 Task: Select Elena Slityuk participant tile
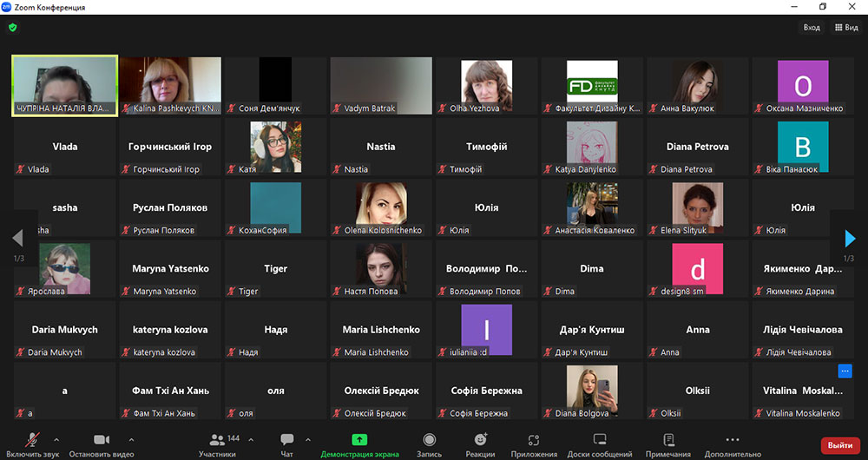[698, 207]
